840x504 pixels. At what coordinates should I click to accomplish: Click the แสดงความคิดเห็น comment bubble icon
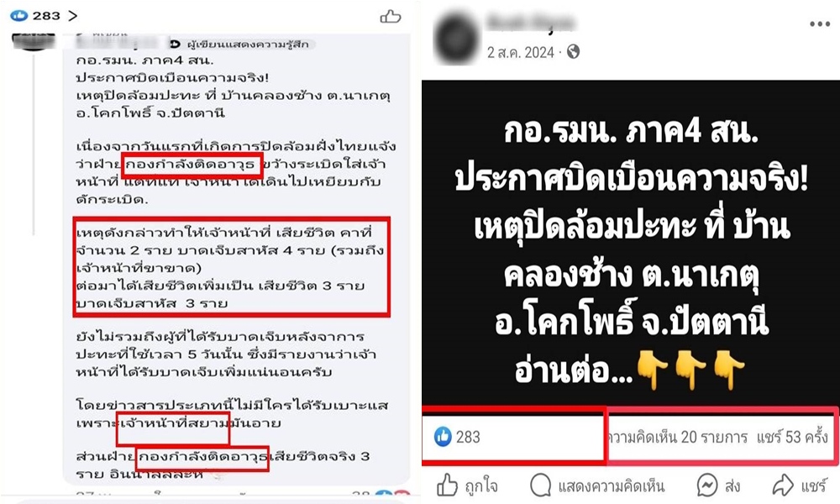[540, 486]
